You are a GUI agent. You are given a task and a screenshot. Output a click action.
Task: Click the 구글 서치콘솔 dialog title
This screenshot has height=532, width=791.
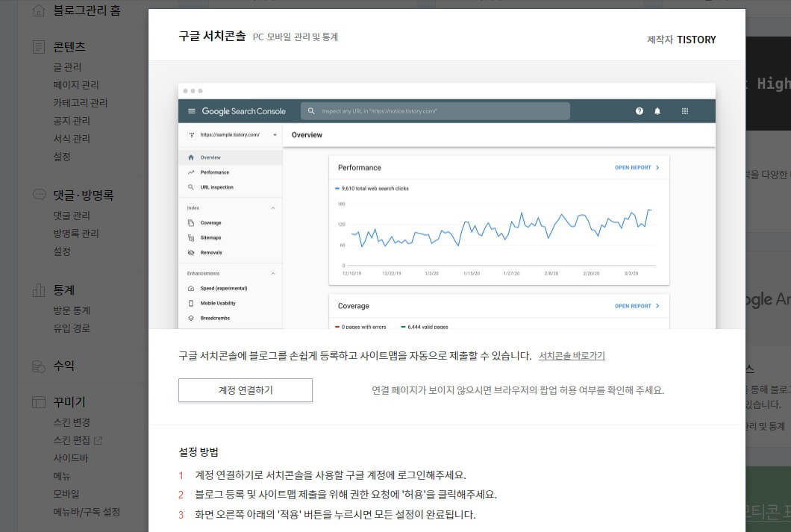pyautogui.click(x=212, y=37)
